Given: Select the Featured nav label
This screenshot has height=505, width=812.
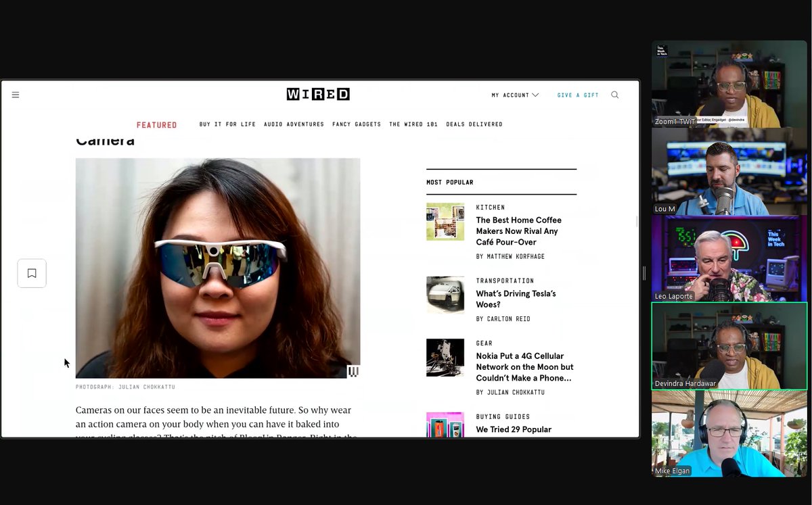Looking at the screenshot, I should pyautogui.click(x=156, y=125).
